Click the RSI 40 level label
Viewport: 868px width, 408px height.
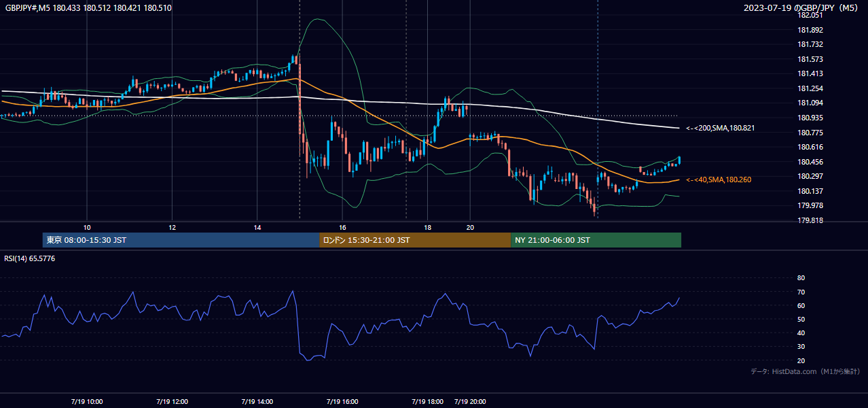point(801,333)
